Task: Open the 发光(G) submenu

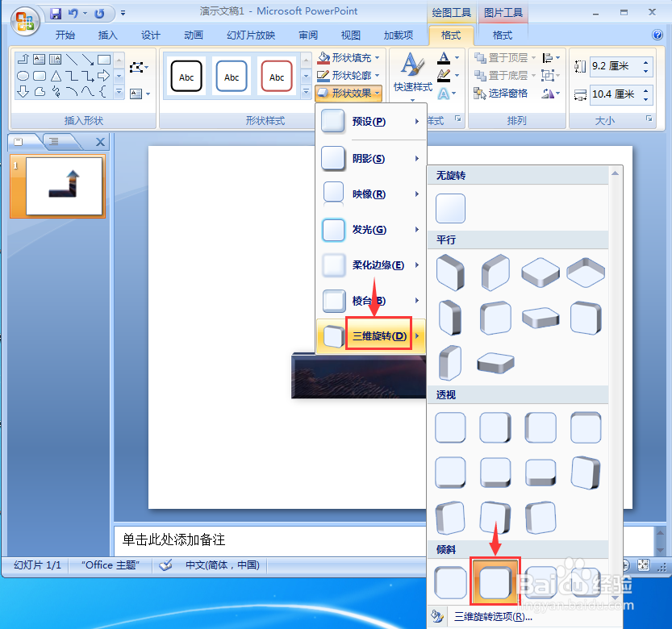Action: 371,230
